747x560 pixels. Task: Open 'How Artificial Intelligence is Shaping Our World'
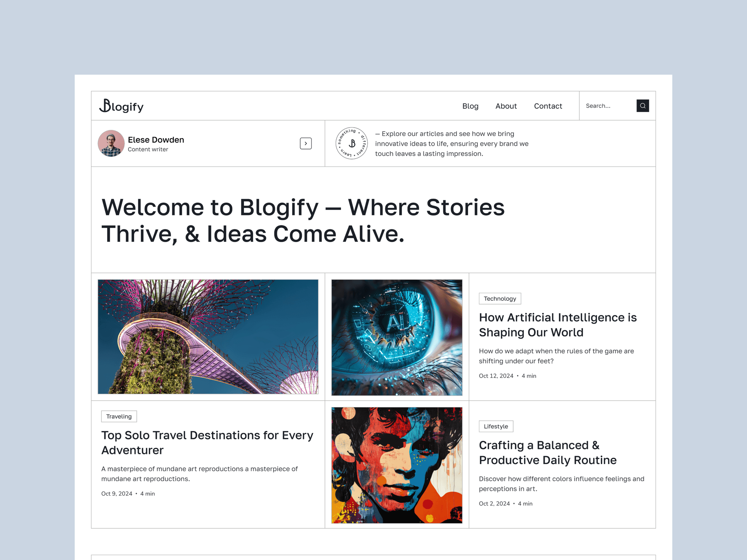tap(558, 325)
